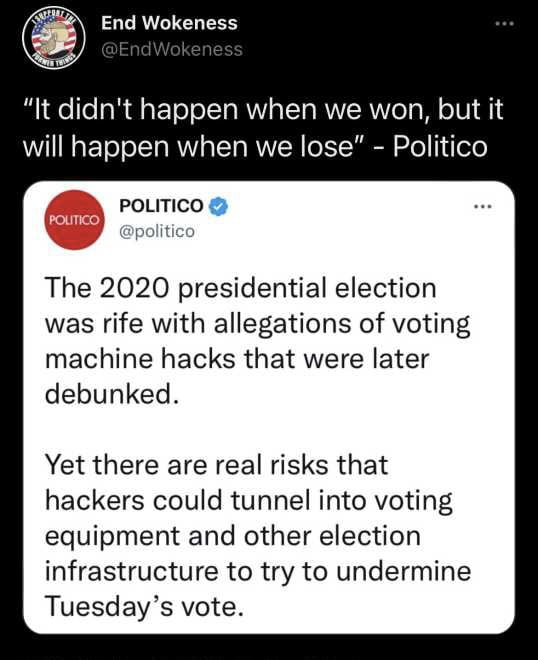Select the tweet line starting "It didn't happen"
Screen dimensions: 538x660
(x=263, y=109)
